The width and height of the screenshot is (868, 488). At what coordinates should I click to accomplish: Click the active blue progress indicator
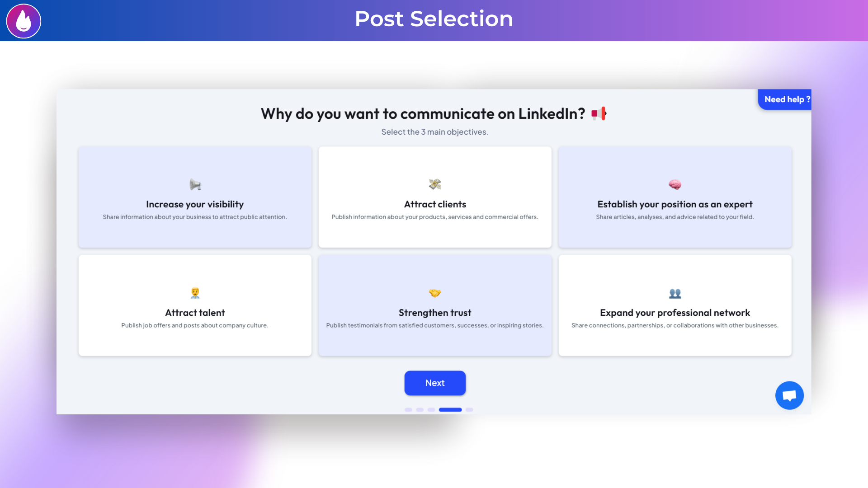(x=450, y=410)
